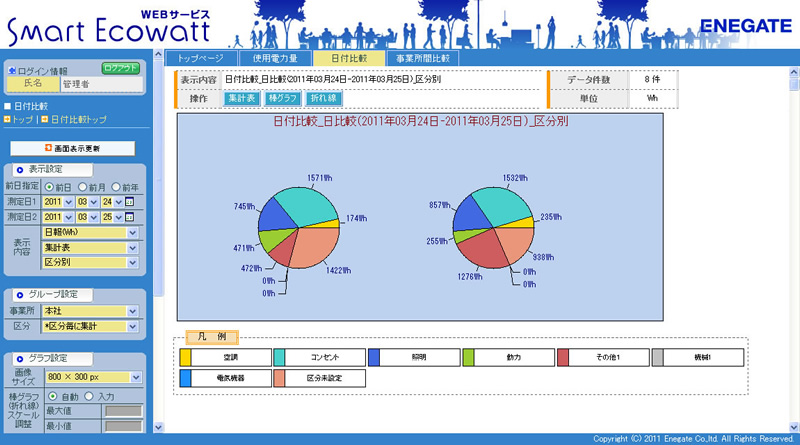Click salmon 区分未設定 legend swatch
The width and height of the screenshot is (800, 445).
[279, 378]
